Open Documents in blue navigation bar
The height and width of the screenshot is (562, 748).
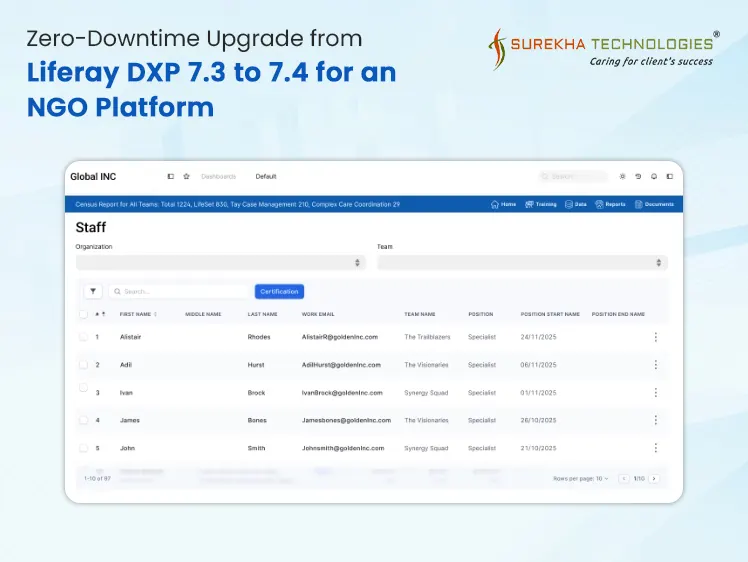pyautogui.click(x=654, y=204)
